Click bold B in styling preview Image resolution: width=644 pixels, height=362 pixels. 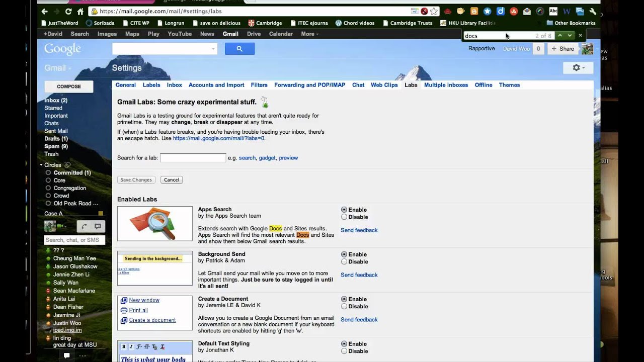(124, 347)
